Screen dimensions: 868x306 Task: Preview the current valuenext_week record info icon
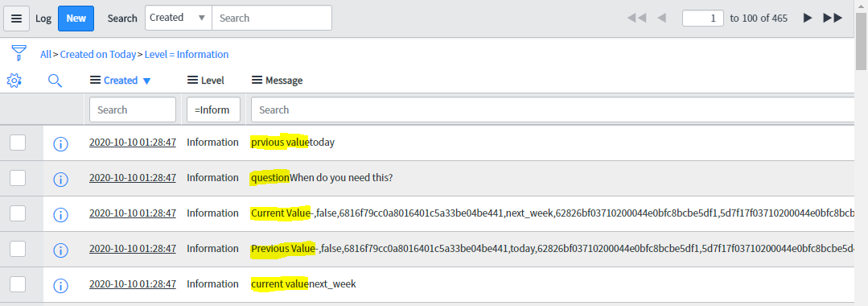(x=60, y=286)
